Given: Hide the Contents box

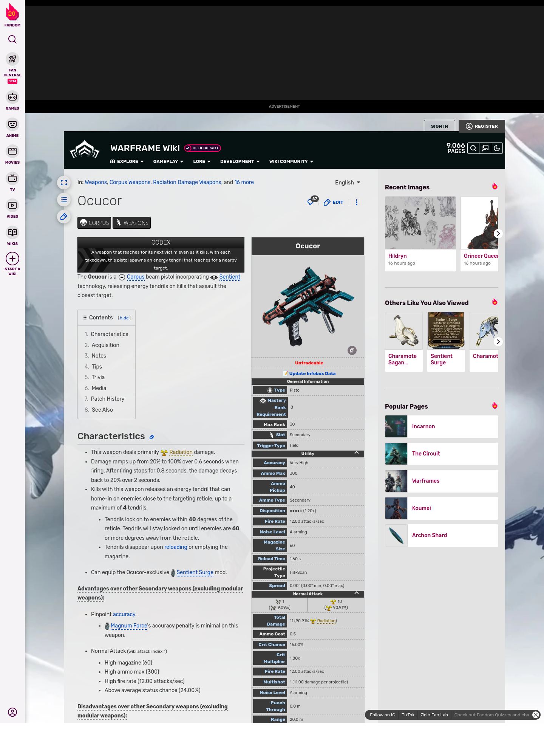Looking at the screenshot, I should click(x=124, y=318).
